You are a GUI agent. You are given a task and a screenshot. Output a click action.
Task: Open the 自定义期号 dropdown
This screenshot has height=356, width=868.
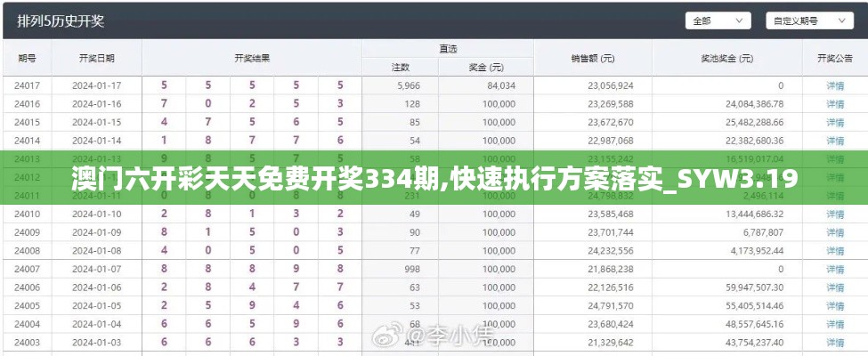click(809, 21)
